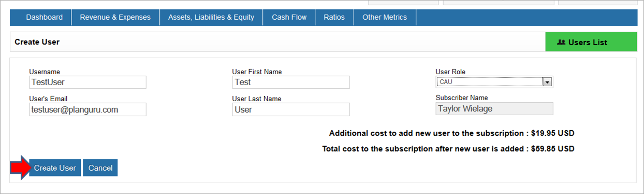Select the User First Name field
Screen dimensions: 644x194
(x=291, y=82)
